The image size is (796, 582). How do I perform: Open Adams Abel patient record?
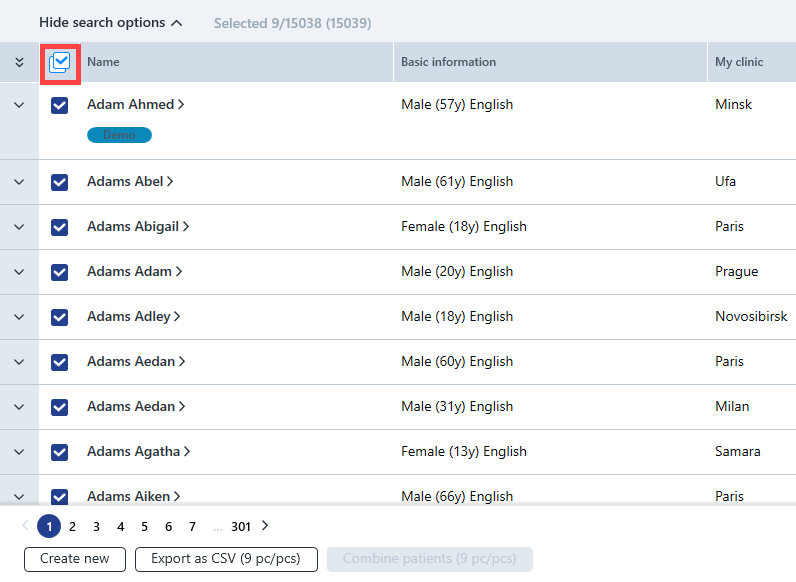pyautogui.click(x=130, y=181)
